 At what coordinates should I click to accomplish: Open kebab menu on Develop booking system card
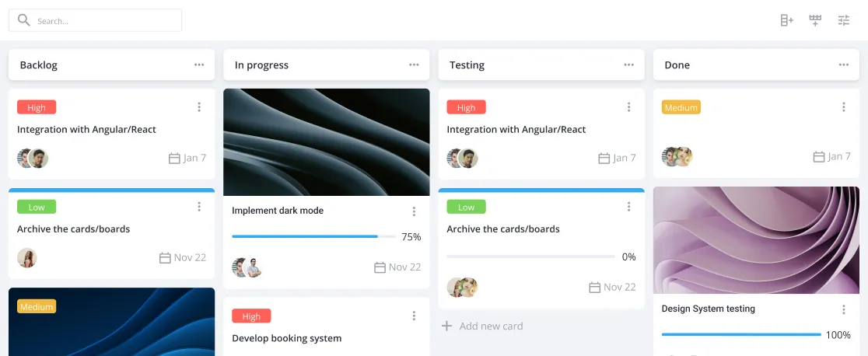pyautogui.click(x=414, y=316)
